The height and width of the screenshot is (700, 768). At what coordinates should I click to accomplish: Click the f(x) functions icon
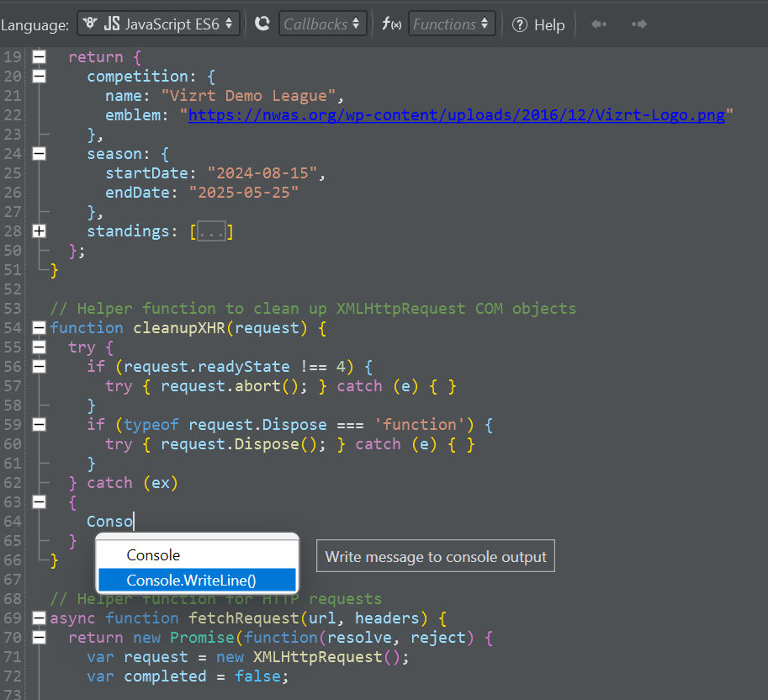click(x=390, y=24)
